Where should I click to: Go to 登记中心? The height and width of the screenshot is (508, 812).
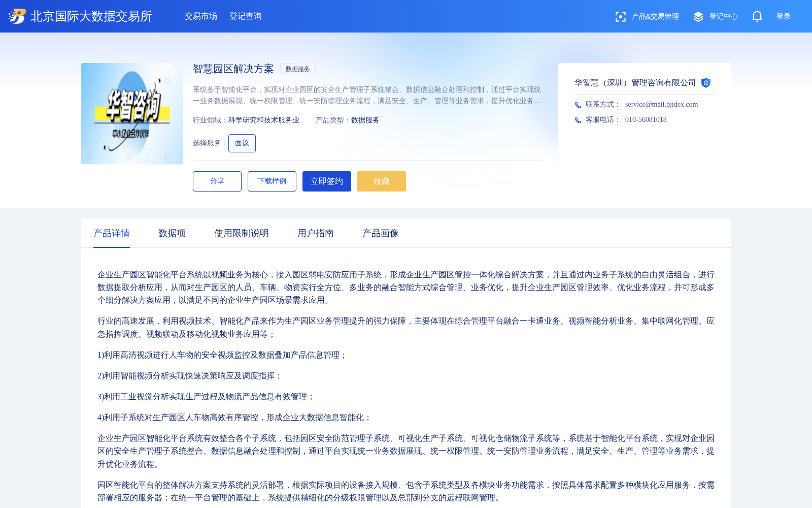pyautogui.click(x=724, y=17)
